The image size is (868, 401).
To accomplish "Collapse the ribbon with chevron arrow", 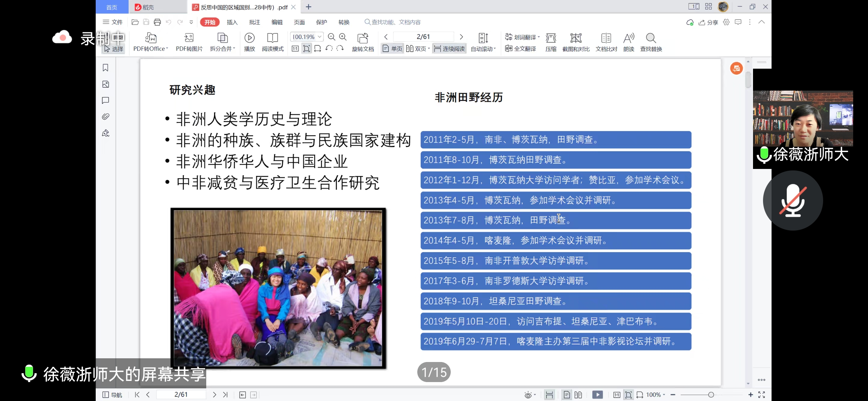I will point(762,22).
